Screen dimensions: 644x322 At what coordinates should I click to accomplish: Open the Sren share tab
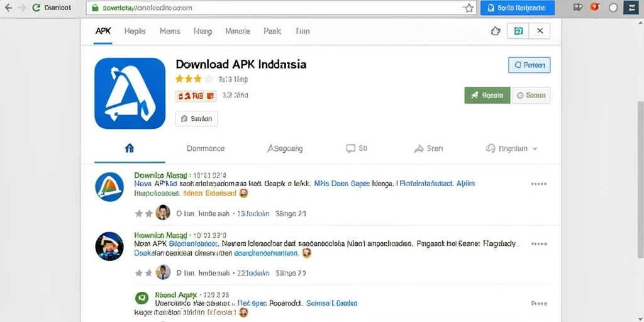(x=428, y=148)
